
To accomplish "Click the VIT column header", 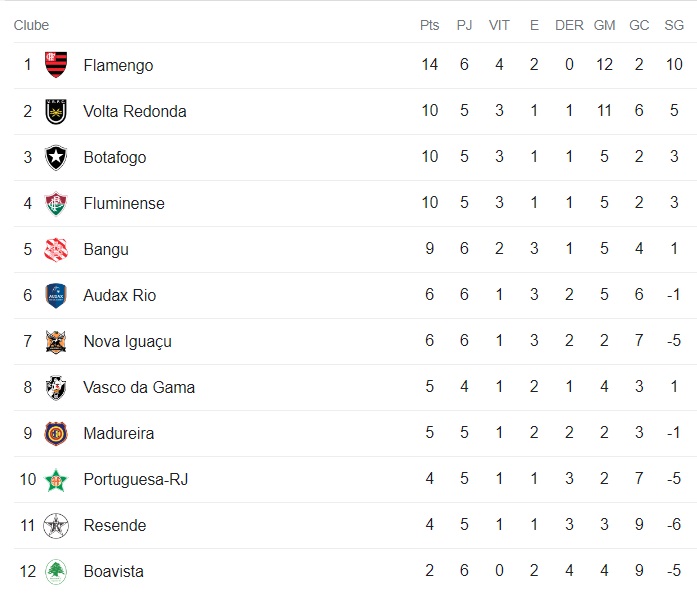I will (x=499, y=25).
